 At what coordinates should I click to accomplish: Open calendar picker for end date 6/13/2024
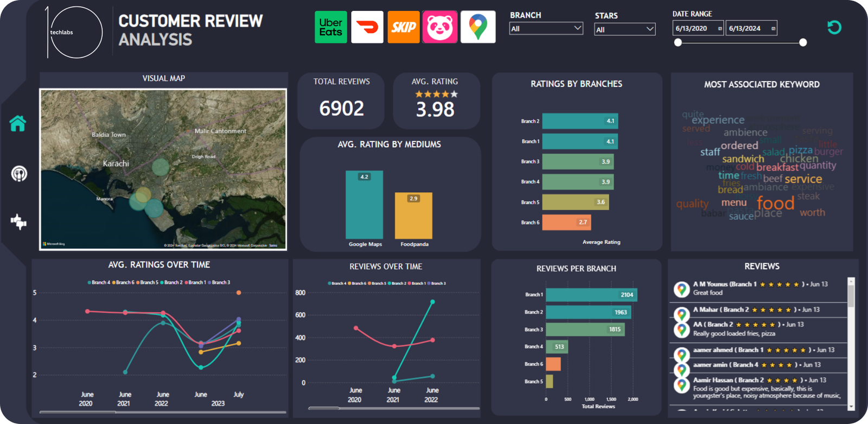[x=773, y=29]
